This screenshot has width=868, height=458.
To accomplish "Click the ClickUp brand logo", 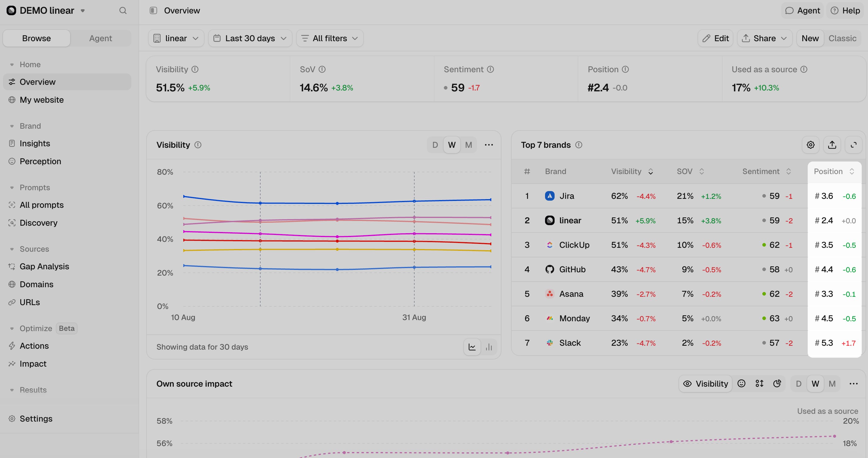I will (550, 245).
